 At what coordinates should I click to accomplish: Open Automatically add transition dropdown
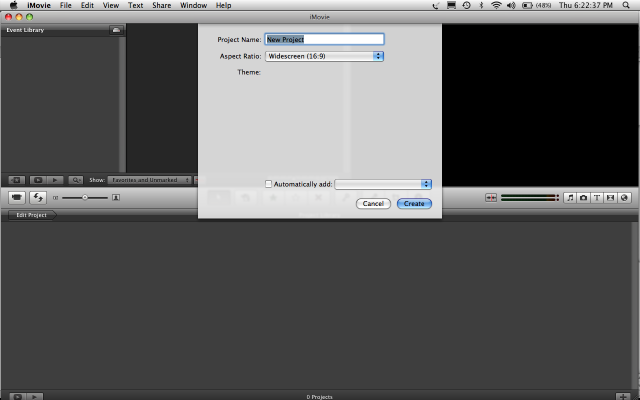tap(383, 184)
